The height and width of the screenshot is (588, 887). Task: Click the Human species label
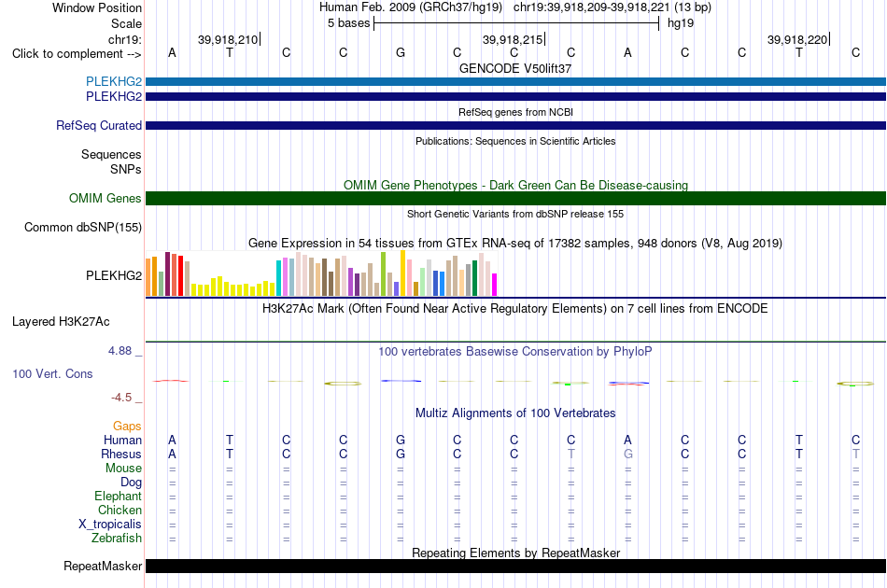(122, 441)
